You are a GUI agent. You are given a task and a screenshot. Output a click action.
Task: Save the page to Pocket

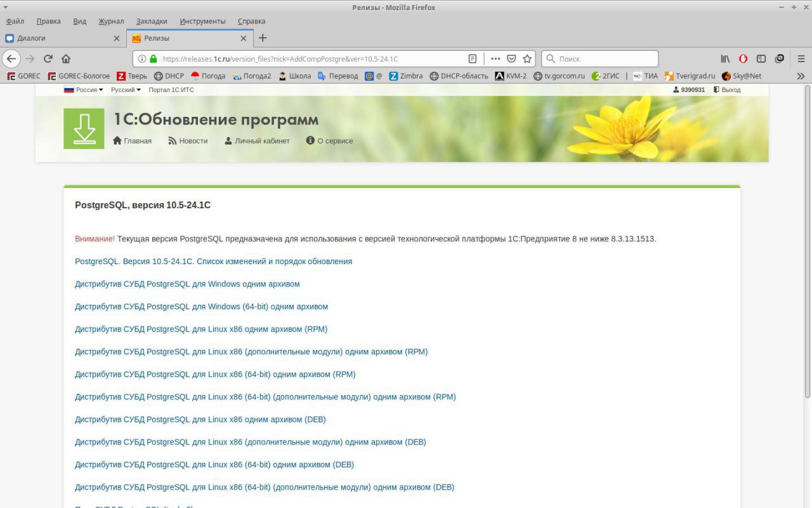click(x=511, y=58)
